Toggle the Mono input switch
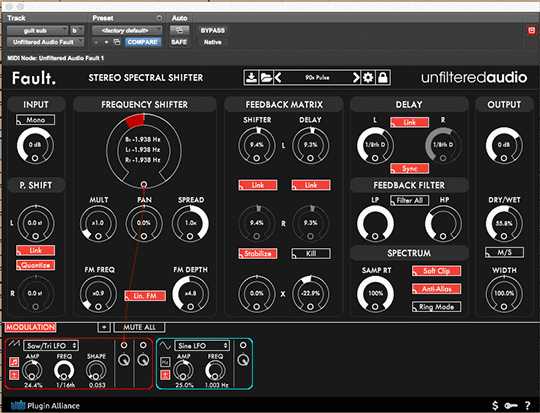The image size is (540, 413). click(35, 120)
